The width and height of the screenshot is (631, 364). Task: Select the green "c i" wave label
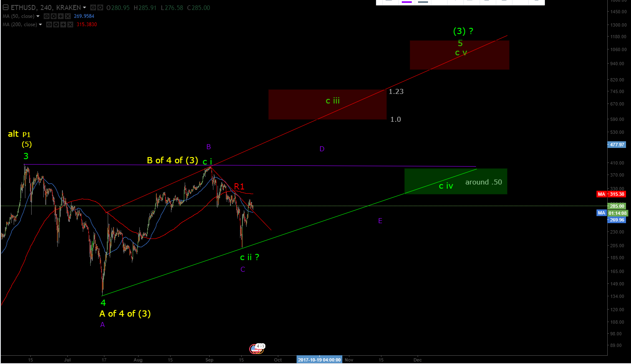point(208,162)
